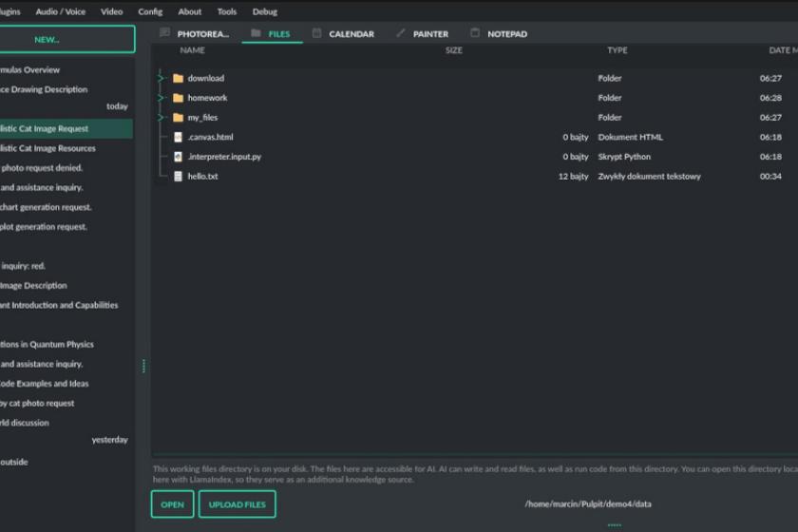Open the 'Introduction and Capabilities' conversation
Screen dimensions: 798x532
point(66,305)
